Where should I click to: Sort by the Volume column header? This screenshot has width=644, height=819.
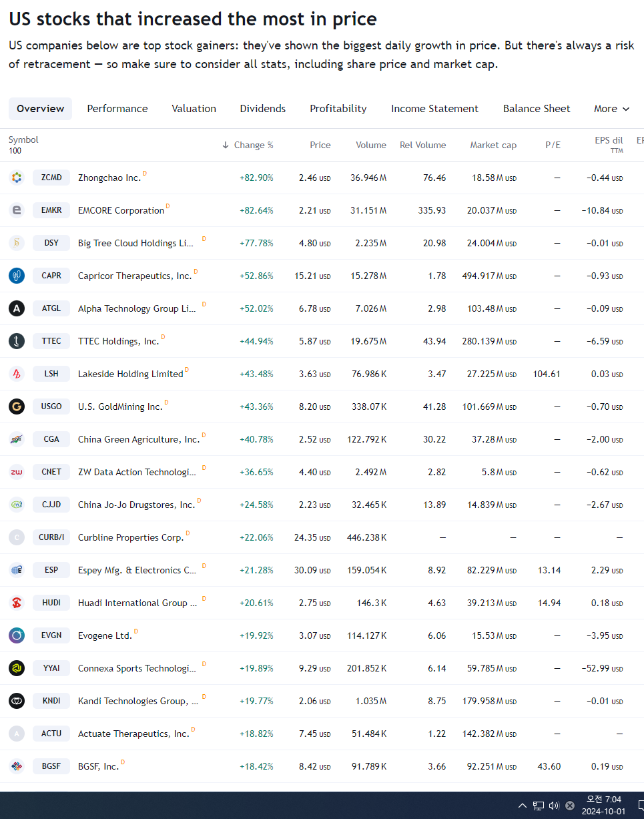pyautogui.click(x=371, y=145)
